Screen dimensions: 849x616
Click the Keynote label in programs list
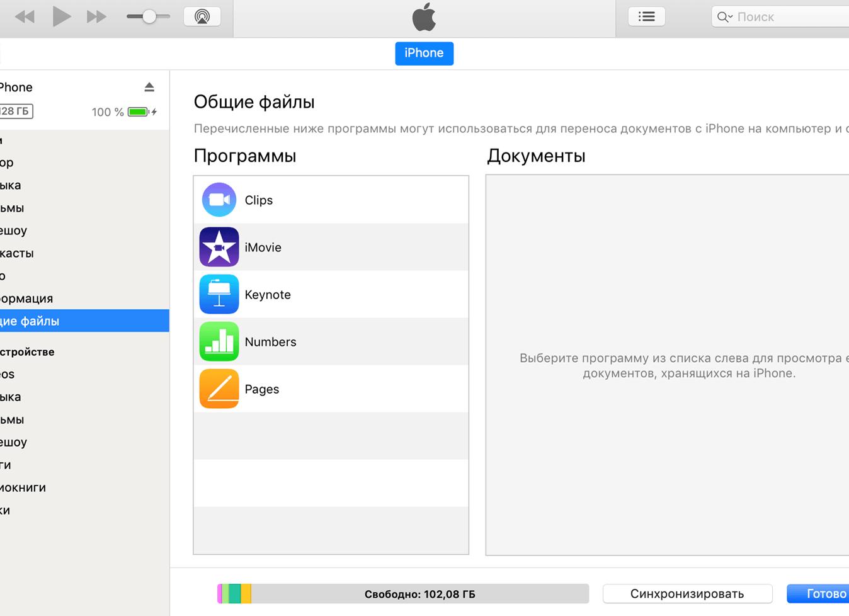[x=268, y=295]
